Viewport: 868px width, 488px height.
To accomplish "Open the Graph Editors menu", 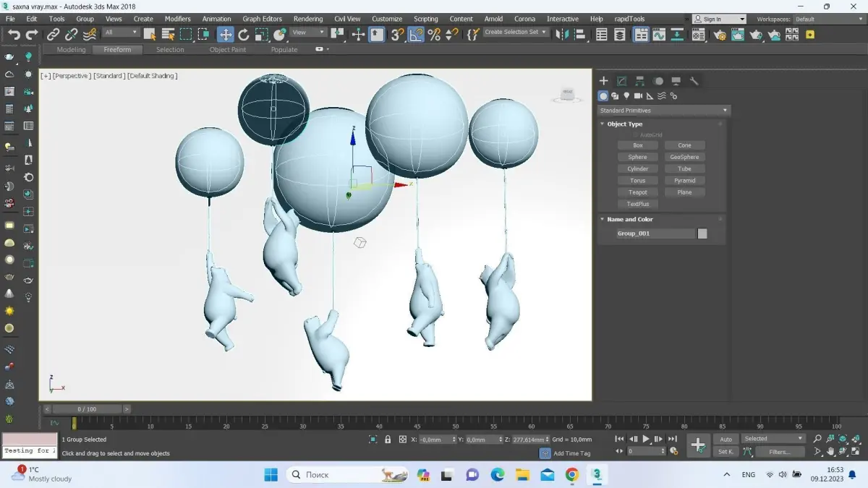I will 262,19.
